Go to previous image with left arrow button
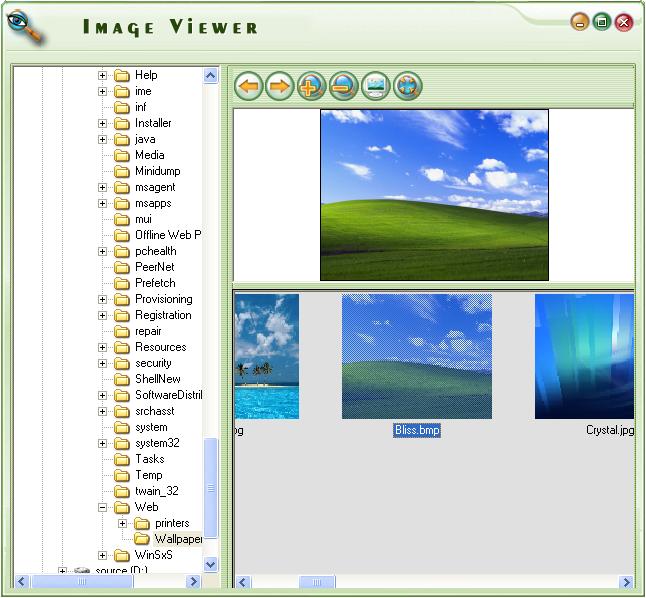This screenshot has width=646, height=598. 249,87
